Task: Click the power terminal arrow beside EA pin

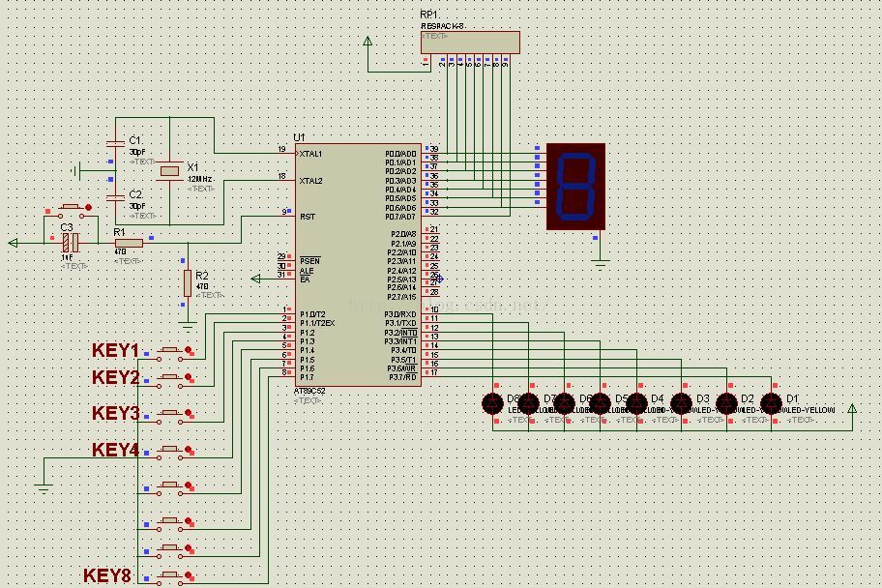Action: click(x=256, y=279)
